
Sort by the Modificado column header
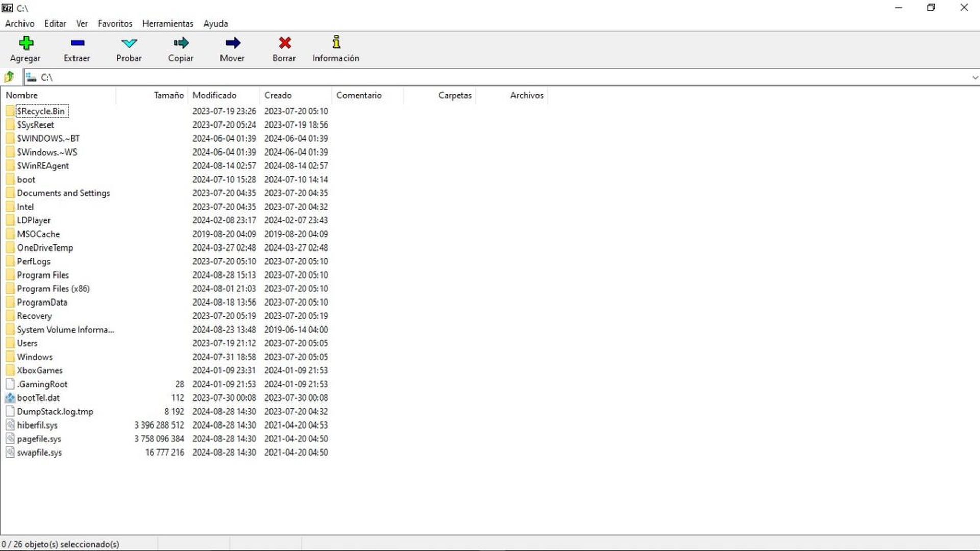[x=214, y=95]
